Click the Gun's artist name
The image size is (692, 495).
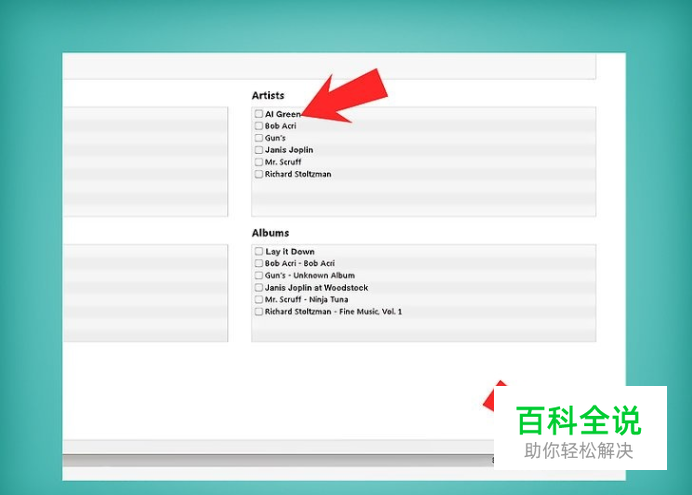(275, 138)
